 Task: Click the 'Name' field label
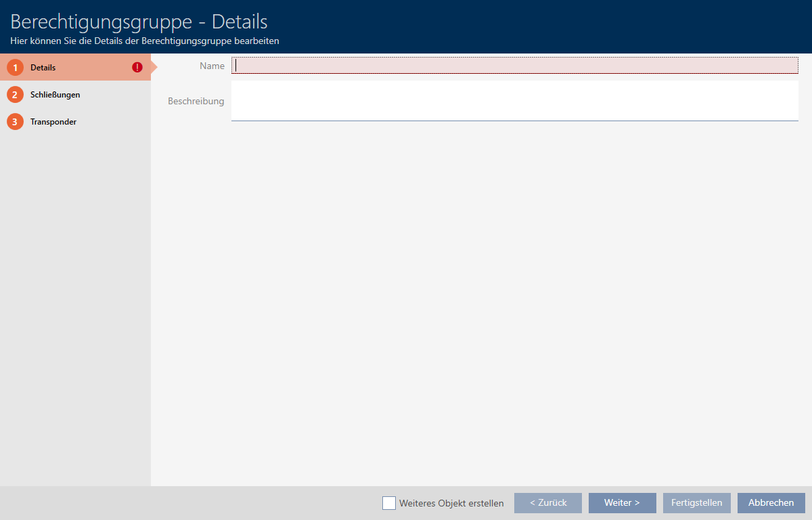(x=212, y=66)
